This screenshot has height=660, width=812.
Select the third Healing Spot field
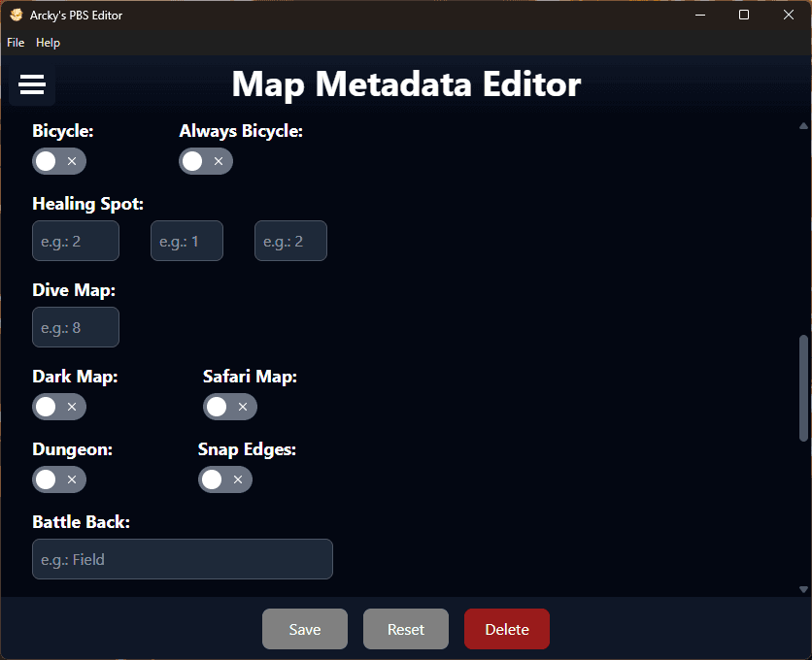pos(290,241)
